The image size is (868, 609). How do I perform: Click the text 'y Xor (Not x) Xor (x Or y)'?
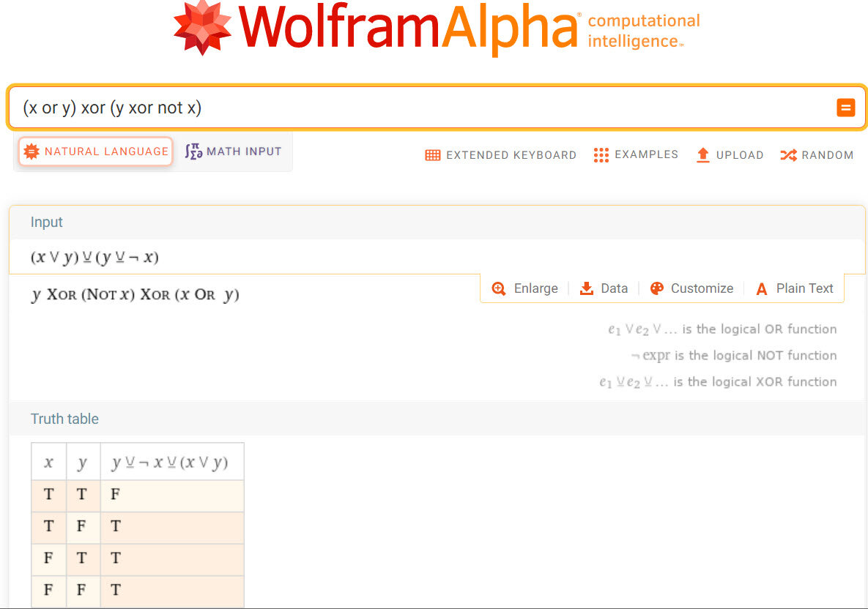(135, 295)
